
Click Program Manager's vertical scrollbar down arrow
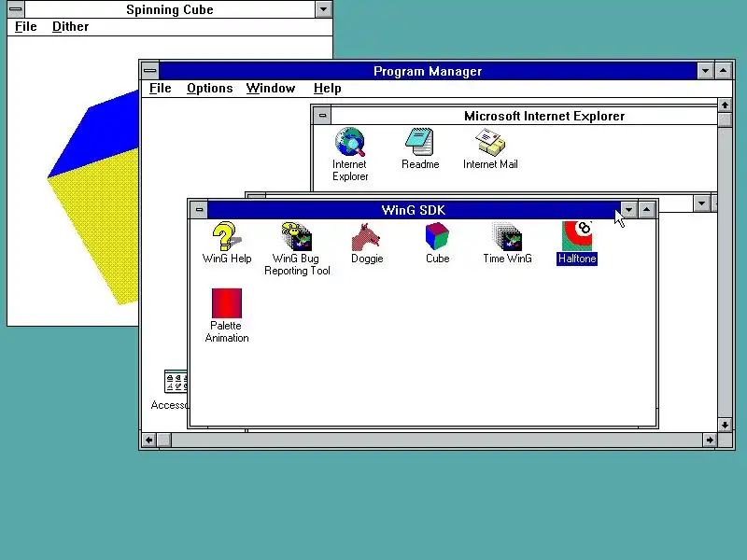pyautogui.click(x=725, y=425)
